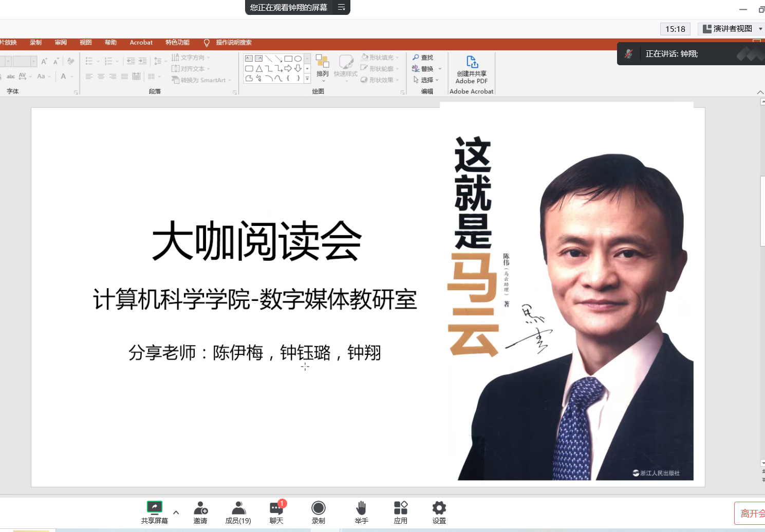Toggle align text right
The image size is (765, 532).
[x=113, y=77]
